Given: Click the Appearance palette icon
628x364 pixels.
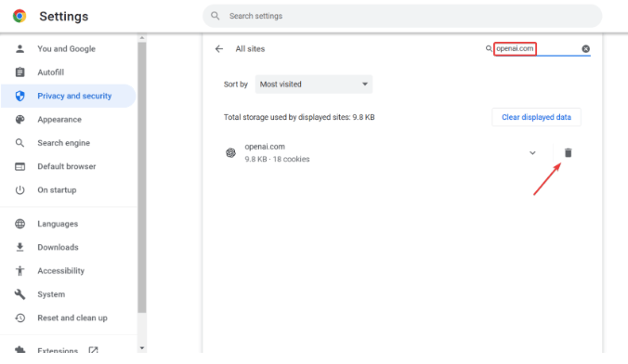Looking at the screenshot, I should tap(20, 120).
